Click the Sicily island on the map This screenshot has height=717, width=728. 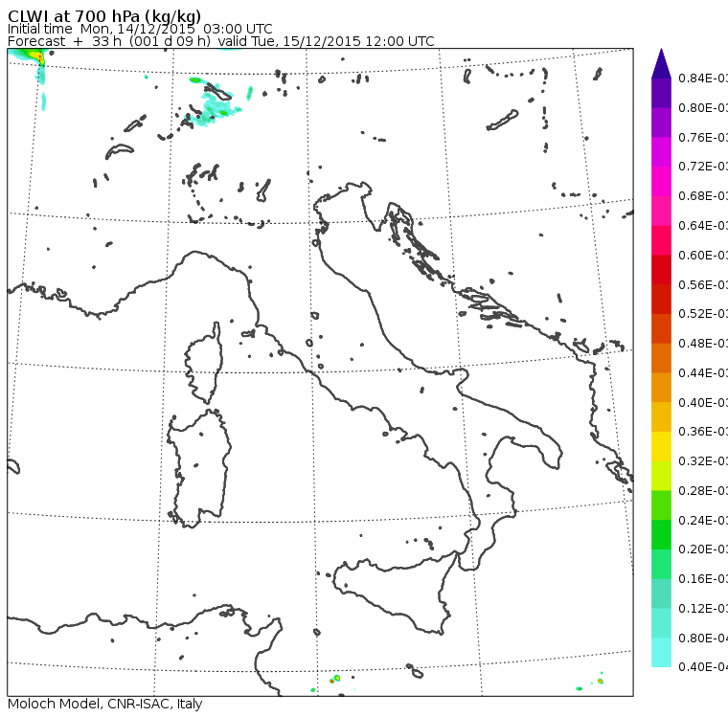tap(395, 592)
